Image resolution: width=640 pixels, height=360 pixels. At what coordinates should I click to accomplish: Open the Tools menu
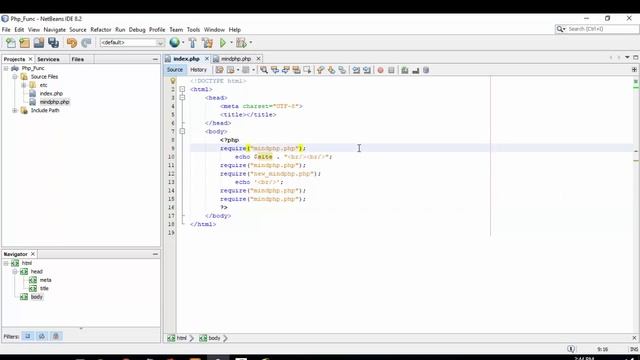pyautogui.click(x=193, y=30)
